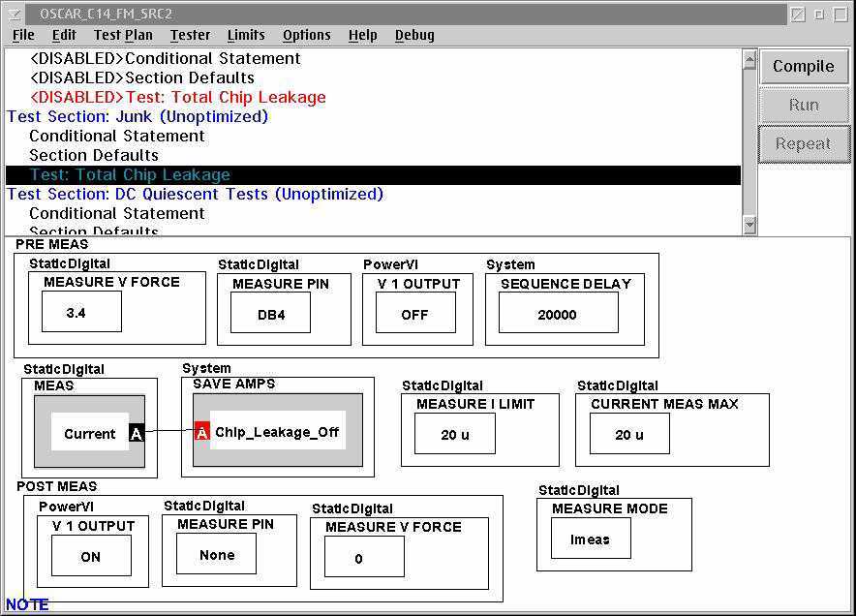The width and height of the screenshot is (856, 616).
Task: Select highlighted Test: Total Chip Leakage row
Action: point(373,174)
